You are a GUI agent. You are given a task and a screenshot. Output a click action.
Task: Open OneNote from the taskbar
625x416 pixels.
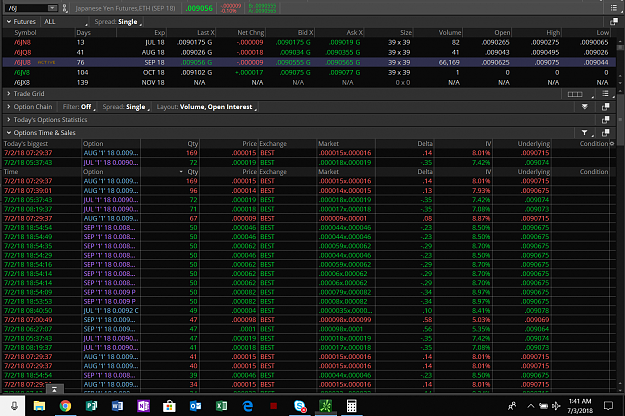(143, 406)
